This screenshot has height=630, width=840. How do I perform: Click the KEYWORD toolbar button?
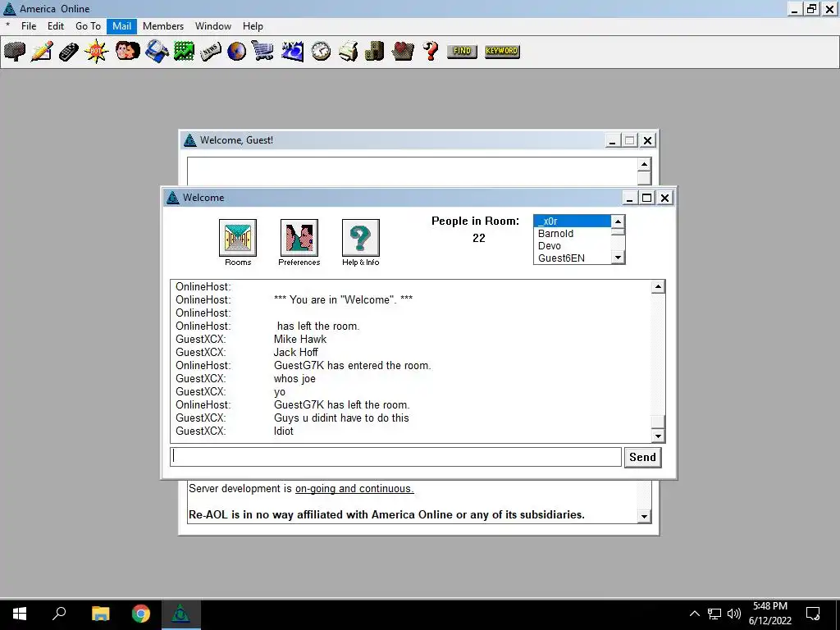pyautogui.click(x=502, y=51)
